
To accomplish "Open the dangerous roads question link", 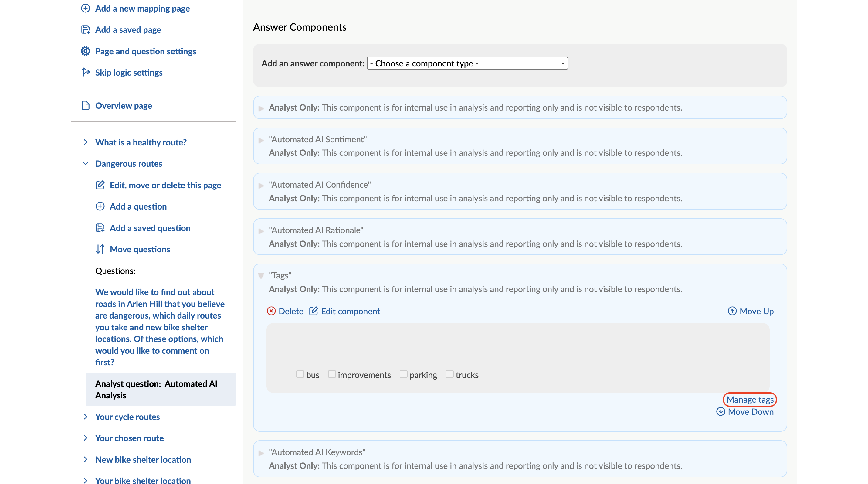I will (160, 327).
